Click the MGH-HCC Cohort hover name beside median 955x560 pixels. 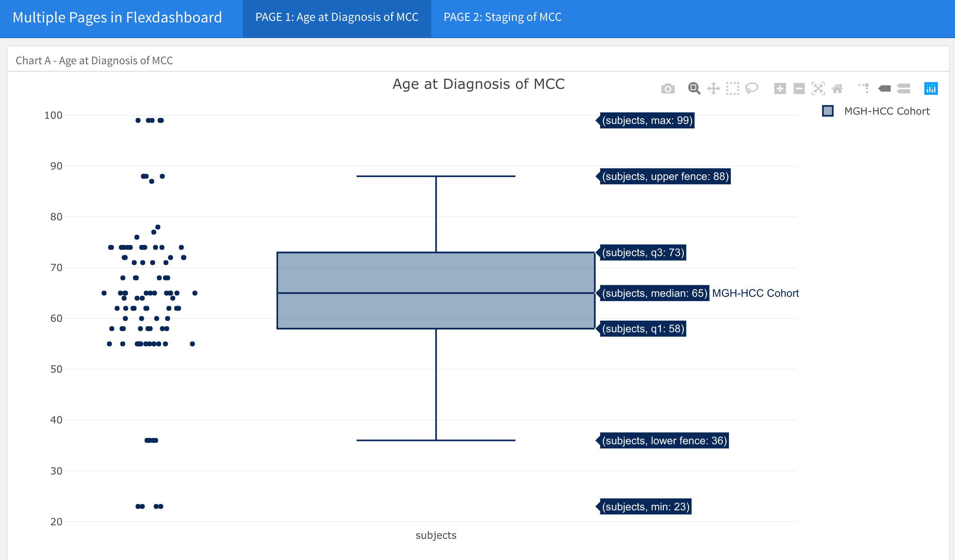755,293
